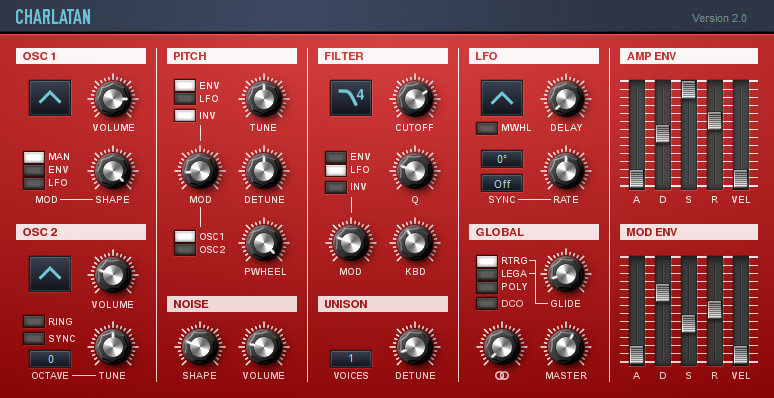
Task: Open the LFO phase 0° box
Action: (502, 159)
